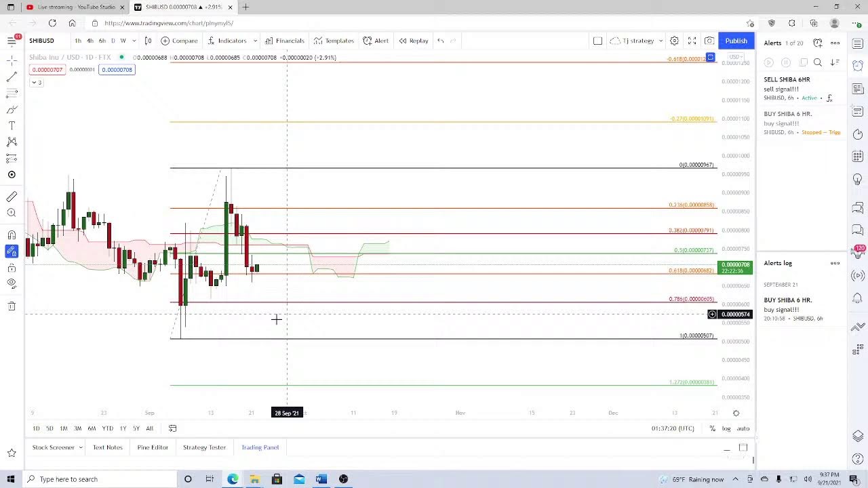Open the Pine Editor tab
Viewport: 868px width, 488px height.
(x=153, y=447)
